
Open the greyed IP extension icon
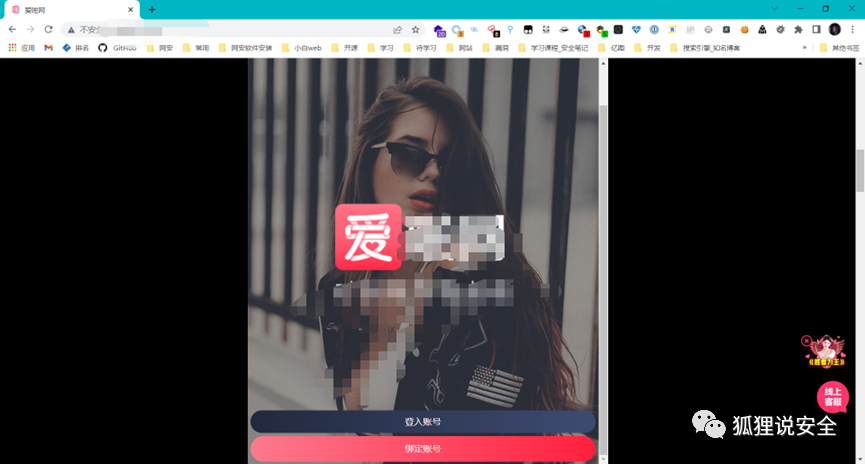tap(690, 30)
